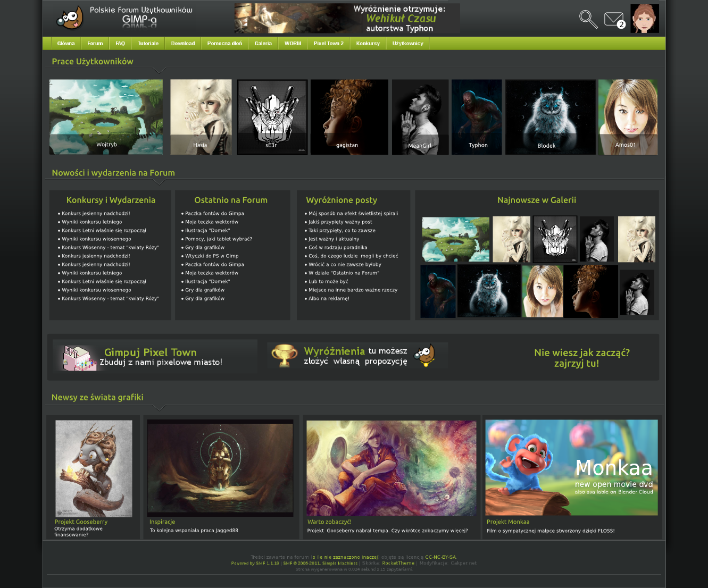Screen dimensions: 708x588
Task: Click the user avatar in header
Action: pos(644,19)
